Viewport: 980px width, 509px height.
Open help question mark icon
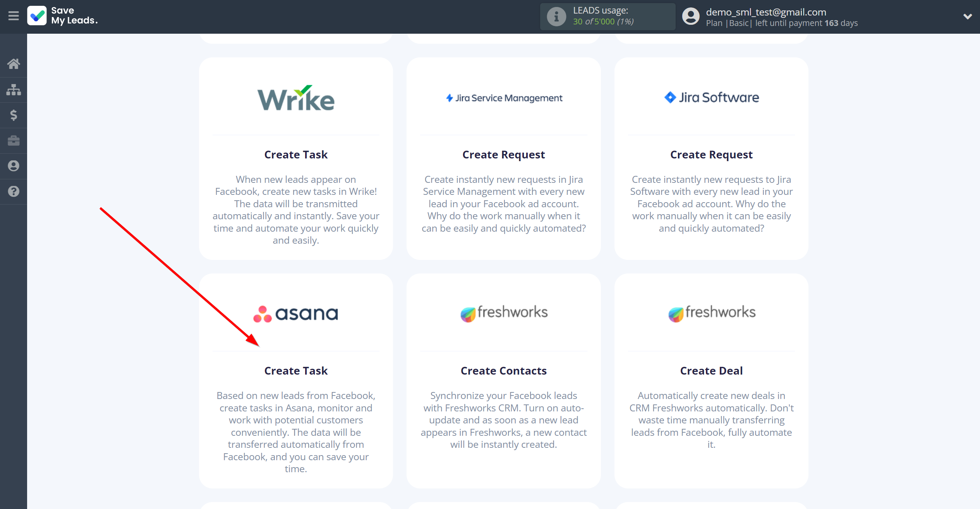tap(14, 191)
